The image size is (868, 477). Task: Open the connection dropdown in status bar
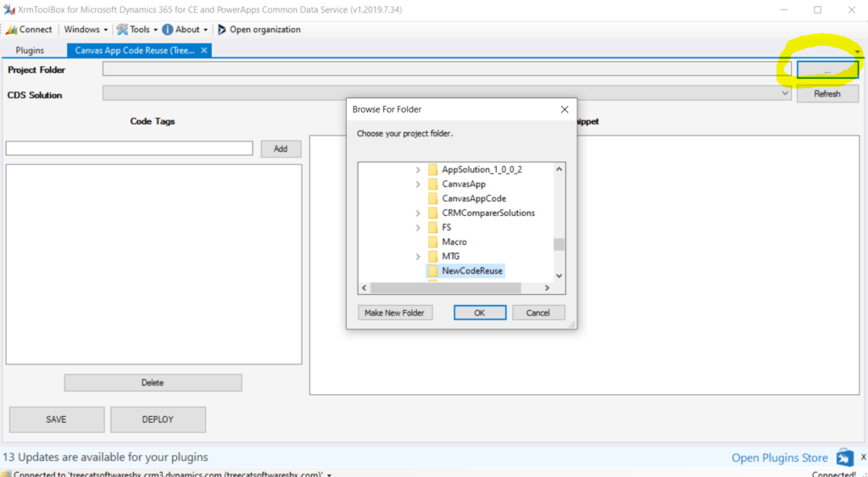tap(330, 474)
